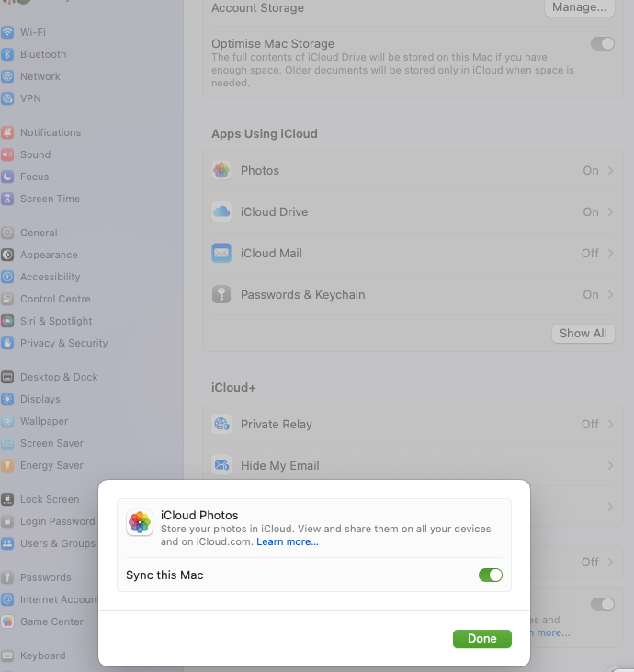Open Desktop & Dock icon

(x=7, y=377)
